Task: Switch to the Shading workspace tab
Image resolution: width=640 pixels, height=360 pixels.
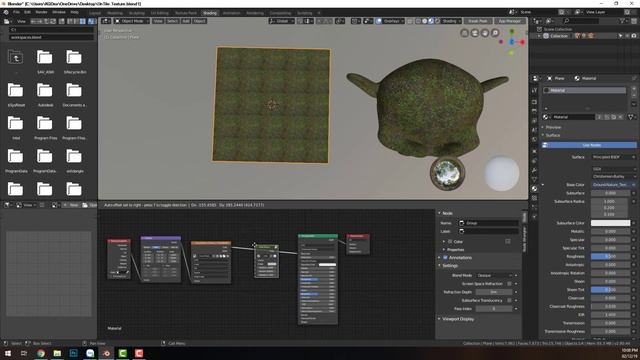Action: 210,13
